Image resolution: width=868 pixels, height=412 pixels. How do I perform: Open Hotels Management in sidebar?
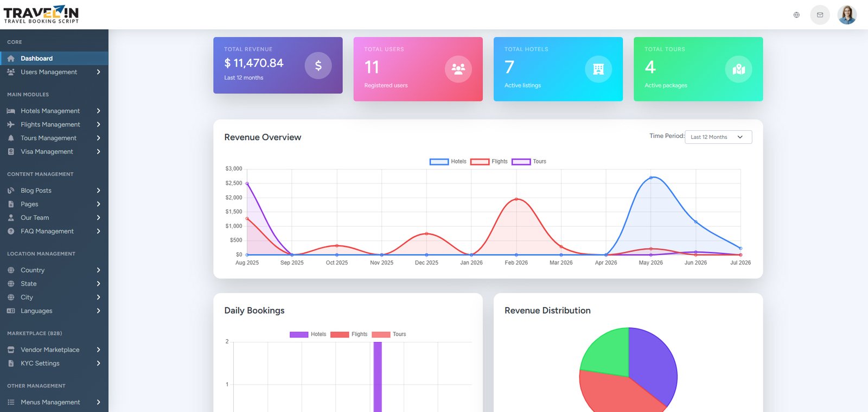54,111
